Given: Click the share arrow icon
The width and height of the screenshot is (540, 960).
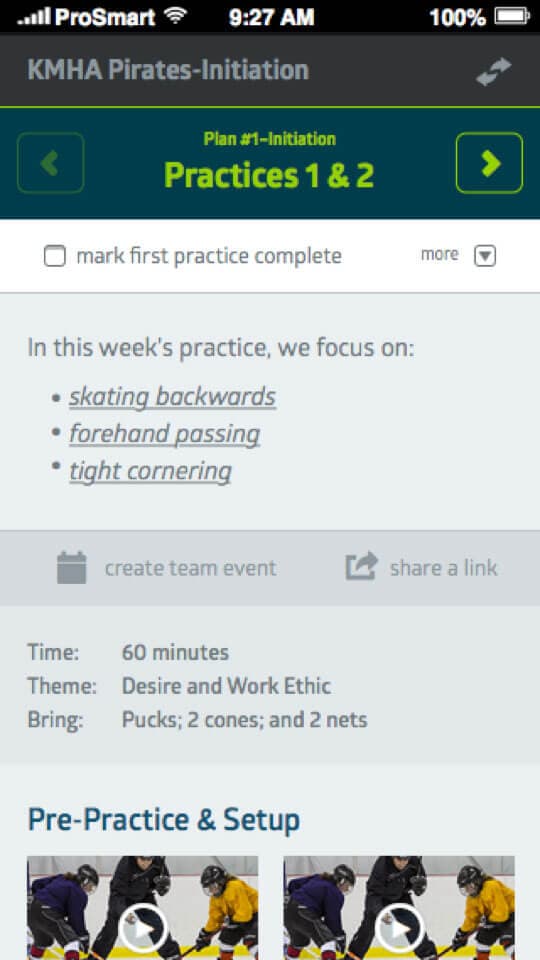Looking at the screenshot, I should pyautogui.click(x=361, y=566).
